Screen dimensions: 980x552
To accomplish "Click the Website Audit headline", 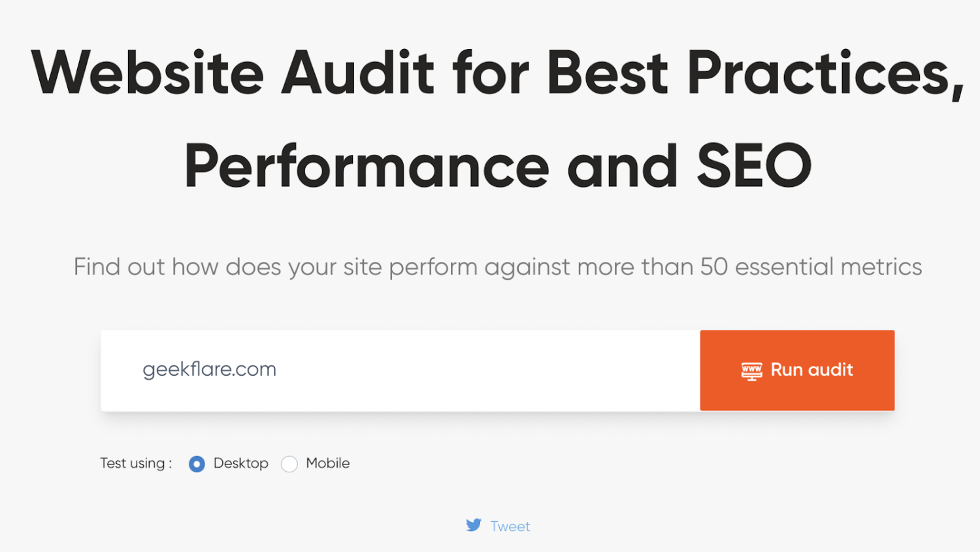I will 497,72.
